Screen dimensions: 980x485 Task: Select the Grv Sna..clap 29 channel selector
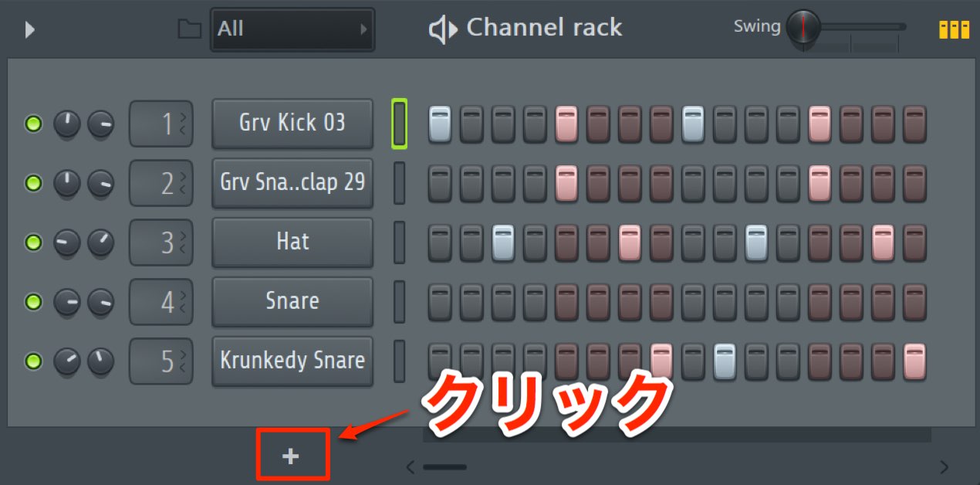[x=399, y=183]
